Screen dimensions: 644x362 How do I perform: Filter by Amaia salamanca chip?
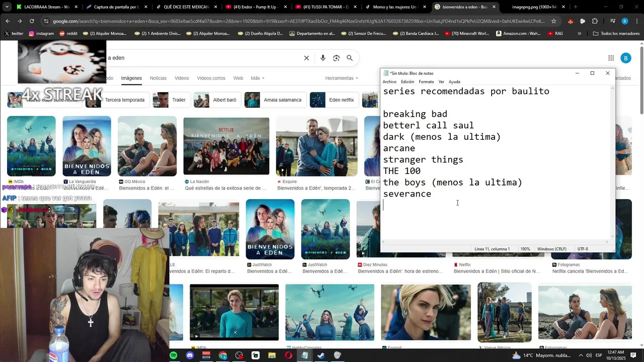pos(276,100)
